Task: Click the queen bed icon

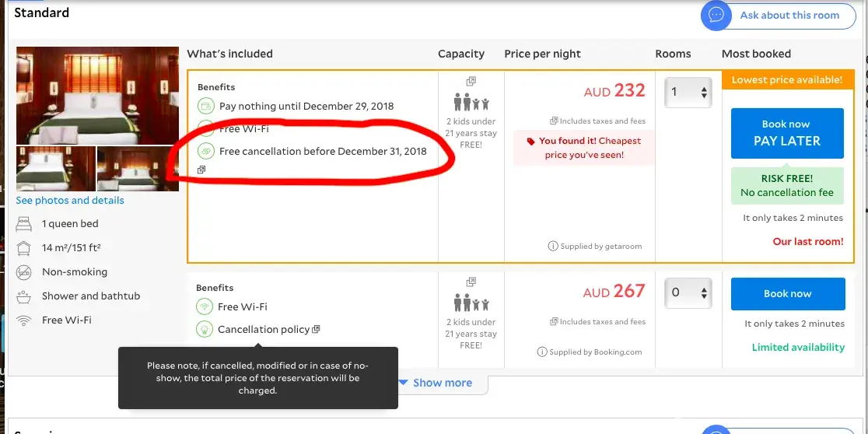Action: point(24,224)
